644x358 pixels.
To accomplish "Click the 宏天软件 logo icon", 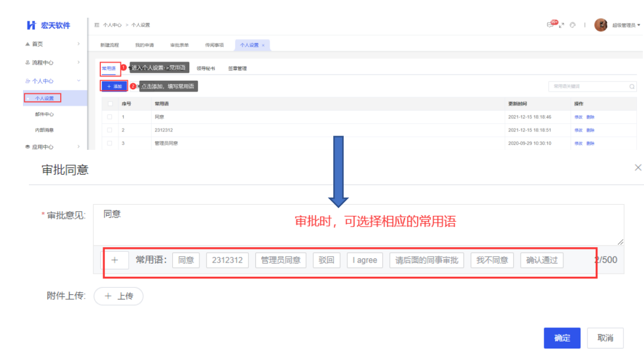I will point(31,25).
